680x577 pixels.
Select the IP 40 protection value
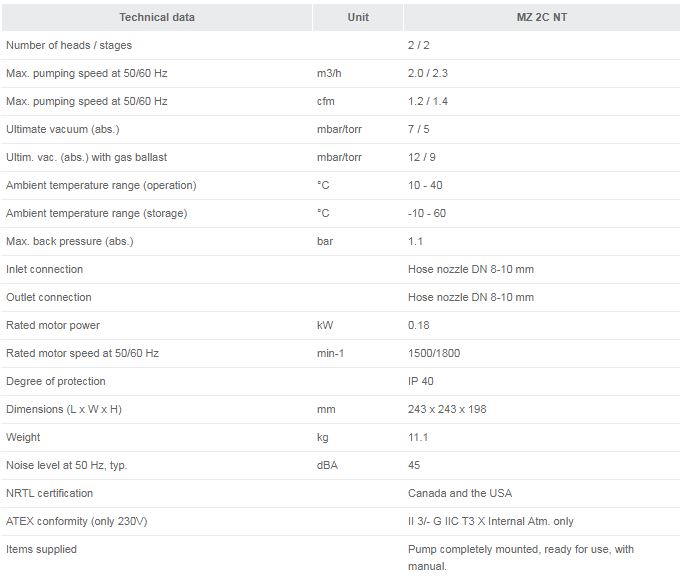tap(421, 381)
